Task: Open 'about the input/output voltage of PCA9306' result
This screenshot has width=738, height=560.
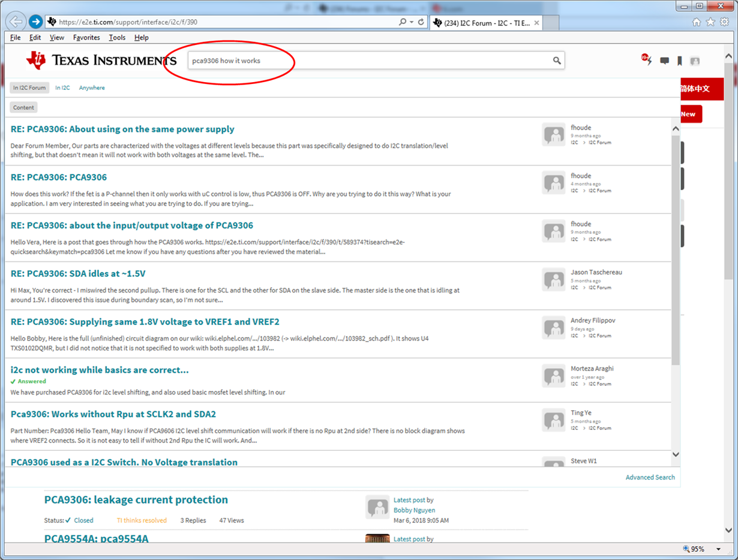Action: click(x=132, y=225)
